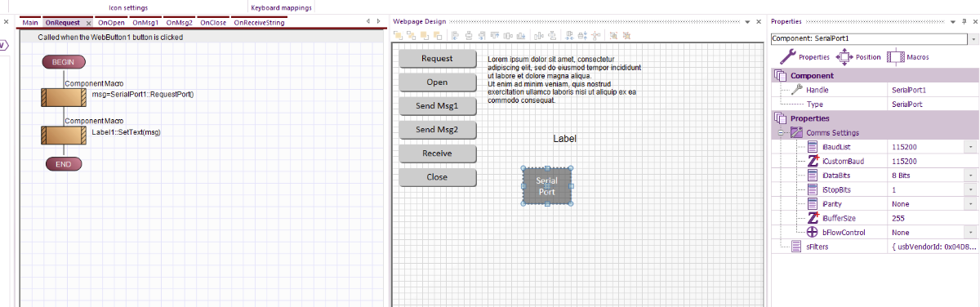Screen dimensions: 980x307
Task: Align selected objects to bottom edges
Action: pos(521,35)
